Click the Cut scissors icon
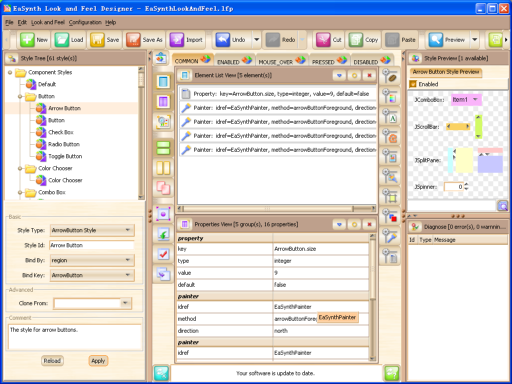 click(x=323, y=40)
